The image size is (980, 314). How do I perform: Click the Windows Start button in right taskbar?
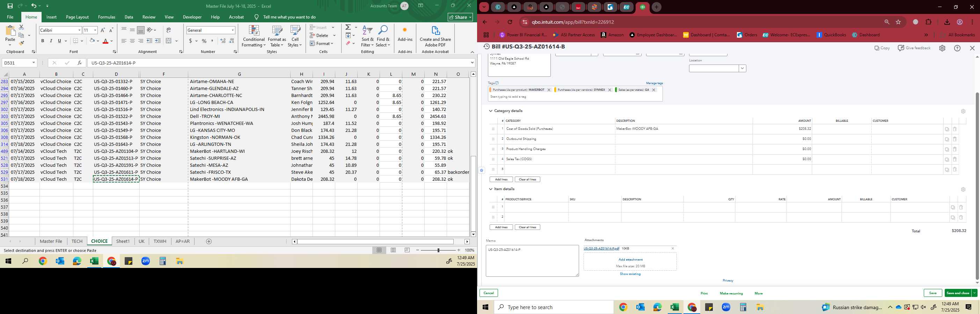click(x=485, y=307)
